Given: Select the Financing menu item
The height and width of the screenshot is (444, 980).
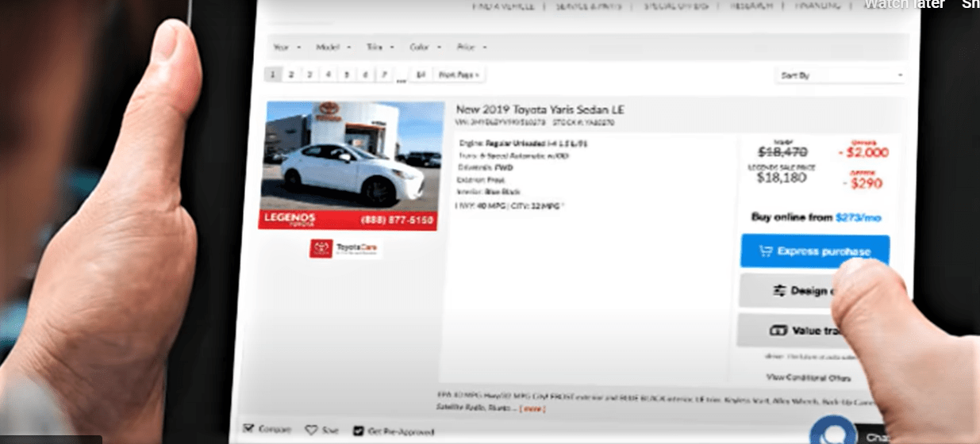Looking at the screenshot, I should (817, 6).
